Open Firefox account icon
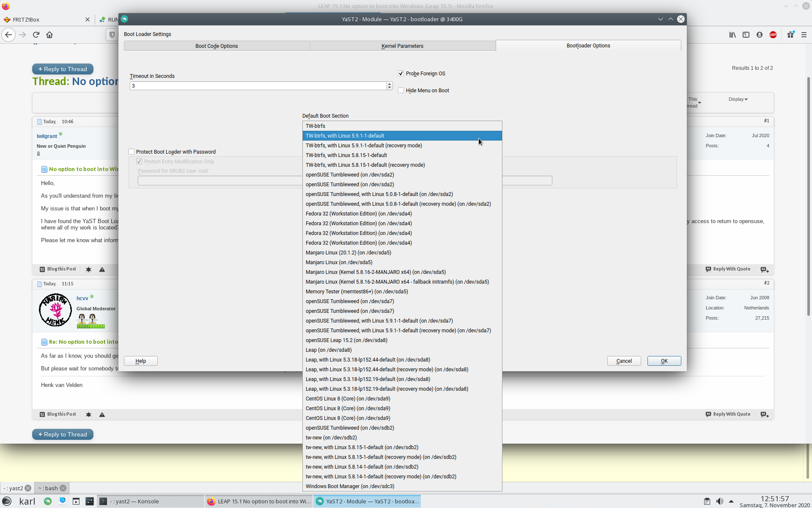Viewport: 812px width, 508px height. (760, 35)
